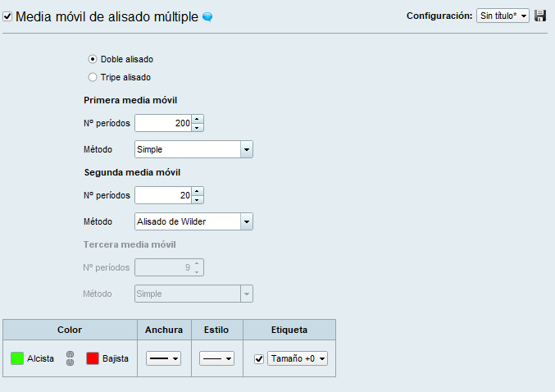Pick the red Bajista color swatch

pyautogui.click(x=93, y=358)
